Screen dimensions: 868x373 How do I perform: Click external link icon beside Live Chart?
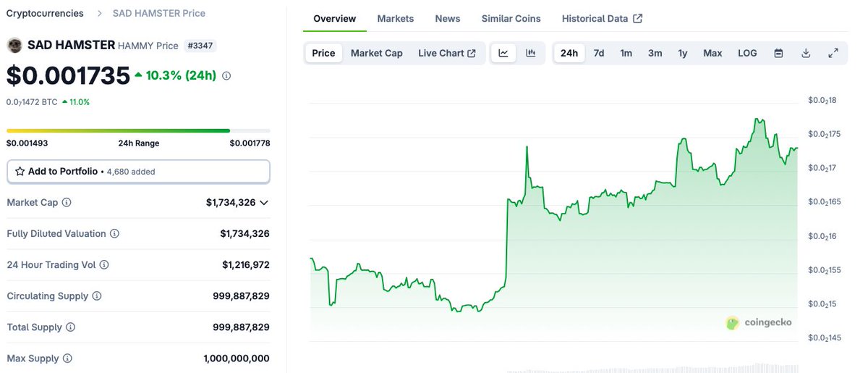pyautogui.click(x=472, y=53)
